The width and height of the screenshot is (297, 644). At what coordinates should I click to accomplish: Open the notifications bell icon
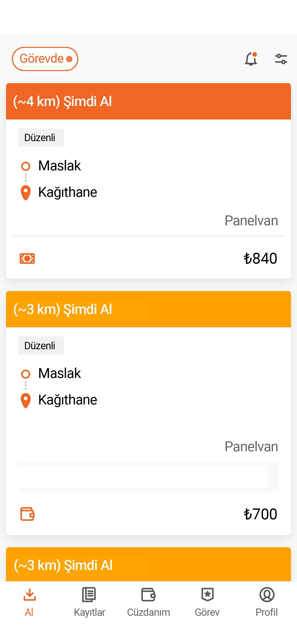click(251, 59)
